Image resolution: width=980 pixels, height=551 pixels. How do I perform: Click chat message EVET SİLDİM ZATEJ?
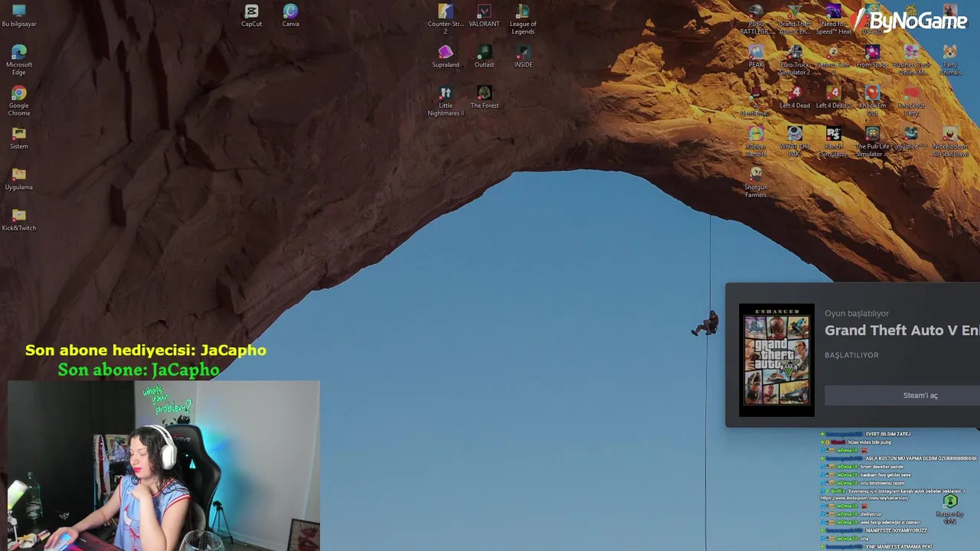point(887,434)
